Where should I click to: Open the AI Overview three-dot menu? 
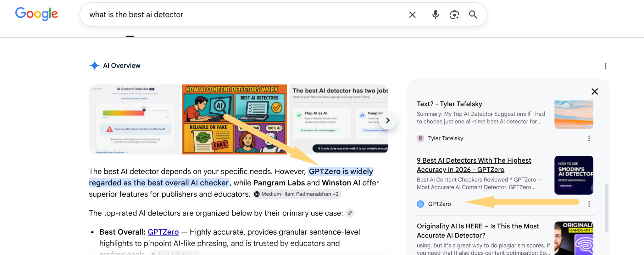point(606,66)
